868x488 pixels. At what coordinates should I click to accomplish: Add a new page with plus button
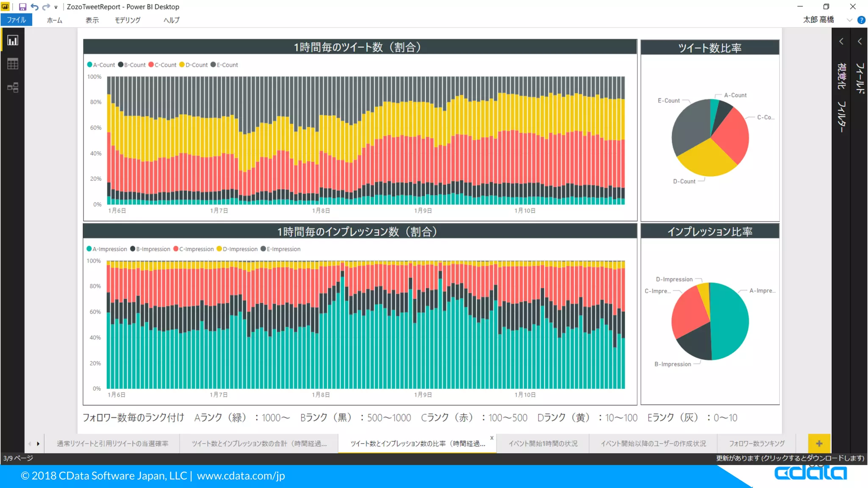(819, 444)
